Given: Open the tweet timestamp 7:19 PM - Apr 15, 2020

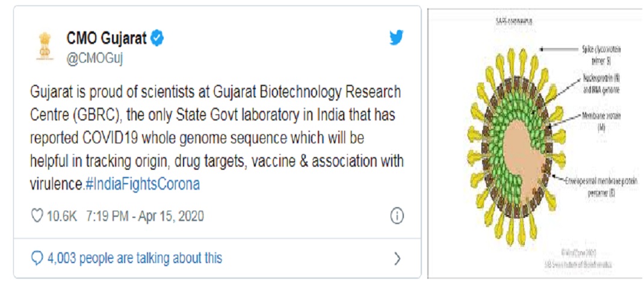Looking at the screenshot, I should click(144, 216).
